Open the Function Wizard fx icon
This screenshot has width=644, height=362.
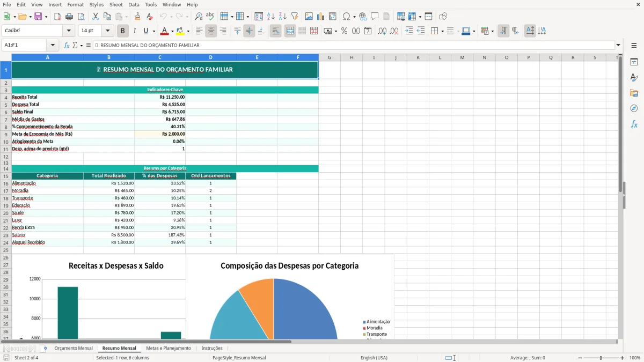click(67, 45)
